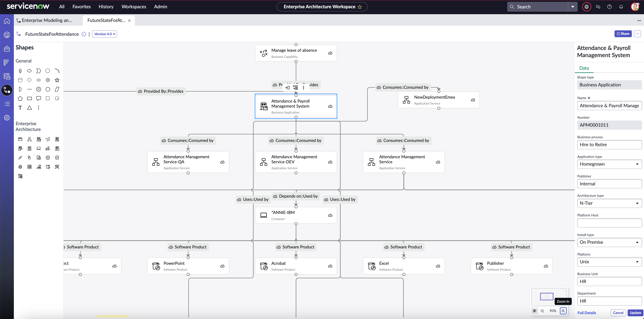Pick the parallelogram shape
The width and height of the screenshot is (644, 319).
[57, 89]
